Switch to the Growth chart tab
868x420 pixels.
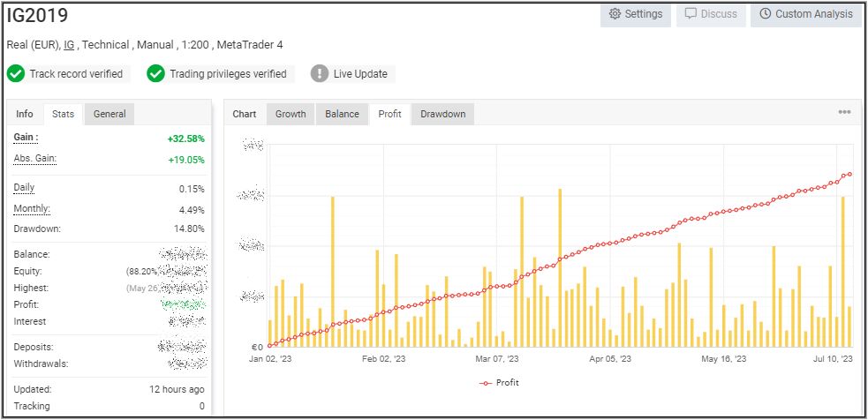[x=291, y=114]
